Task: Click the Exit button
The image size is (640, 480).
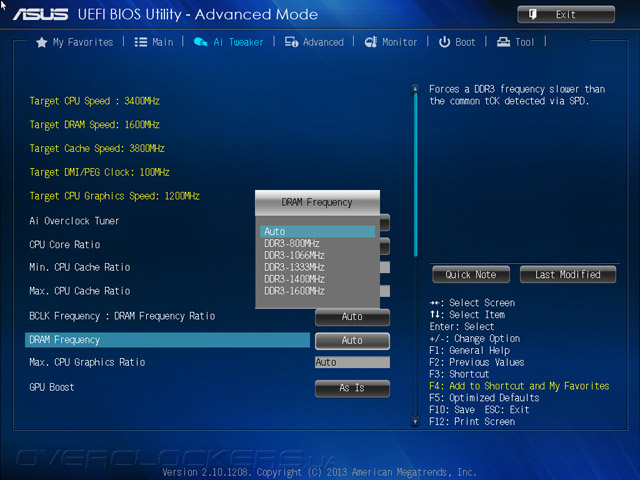Action: [x=566, y=15]
